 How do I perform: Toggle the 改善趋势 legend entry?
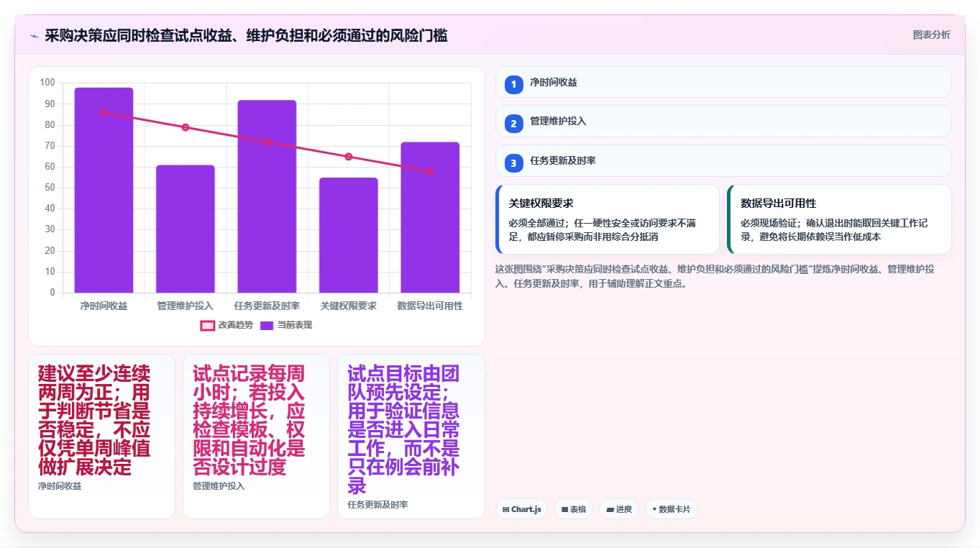226,325
